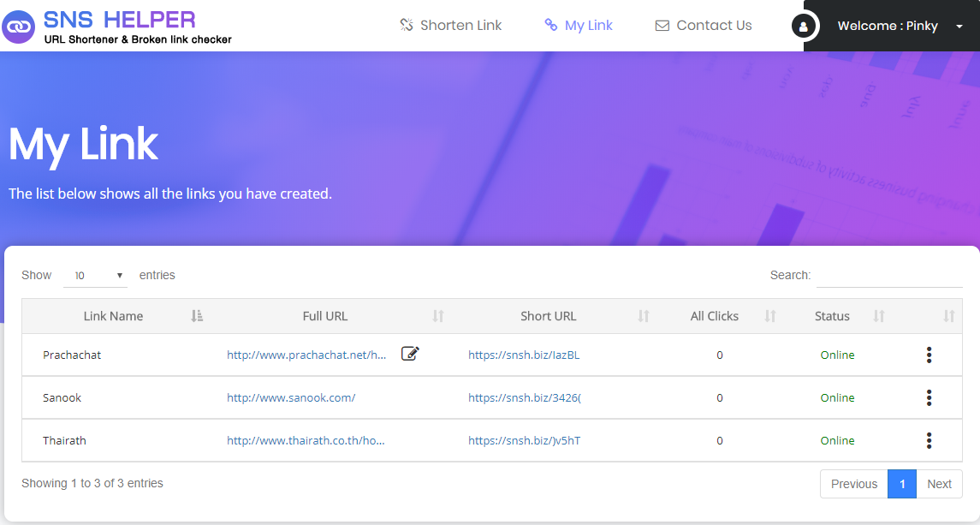The width and height of the screenshot is (980, 525).
Task: Open three-dot menu for Prachachat row
Action: click(x=929, y=355)
